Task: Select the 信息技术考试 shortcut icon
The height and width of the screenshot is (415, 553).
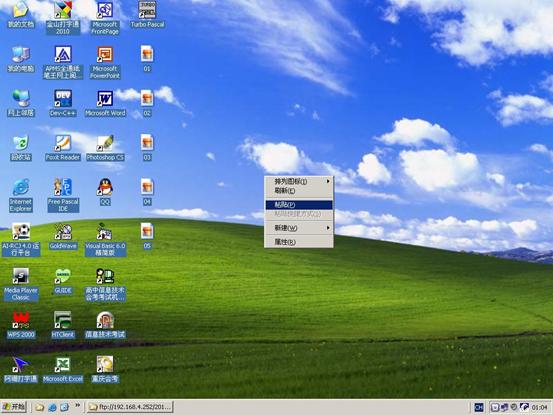Action: point(105,325)
